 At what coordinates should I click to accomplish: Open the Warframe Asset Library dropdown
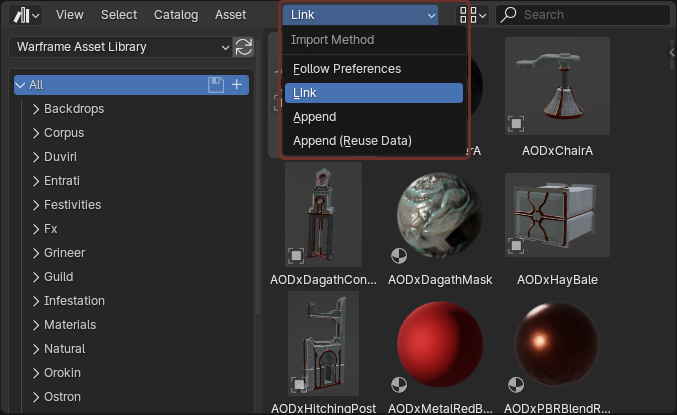(120, 47)
